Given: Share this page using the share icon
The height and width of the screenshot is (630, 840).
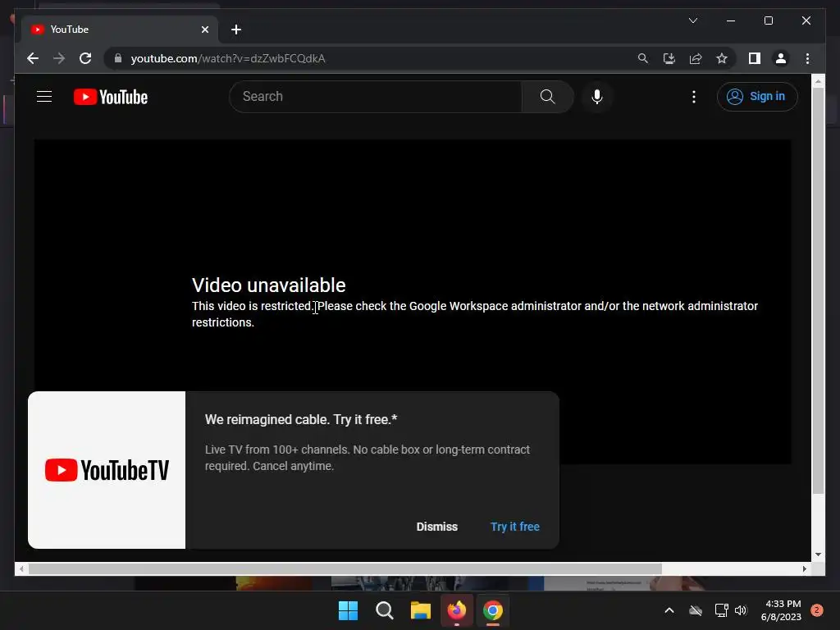Looking at the screenshot, I should click(696, 58).
